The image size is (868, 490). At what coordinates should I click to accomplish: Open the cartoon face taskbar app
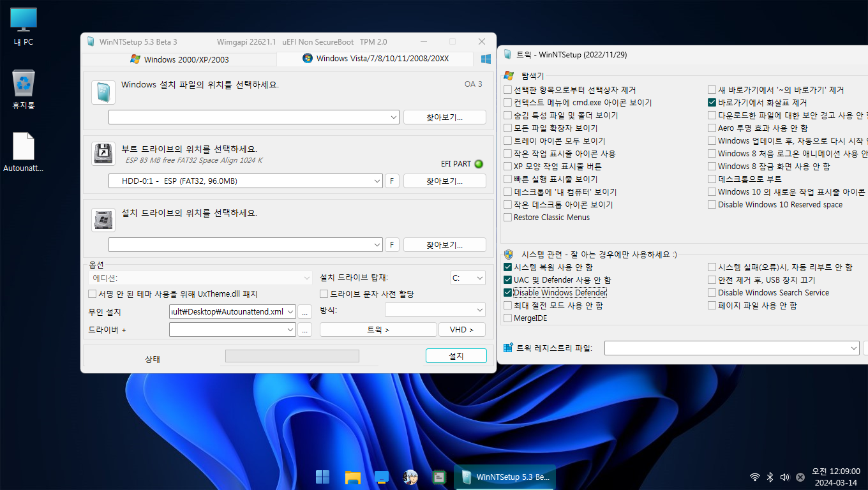pos(410,477)
